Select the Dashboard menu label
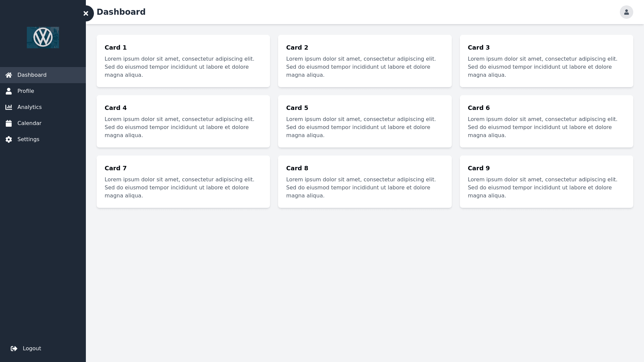 pos(32,75)
